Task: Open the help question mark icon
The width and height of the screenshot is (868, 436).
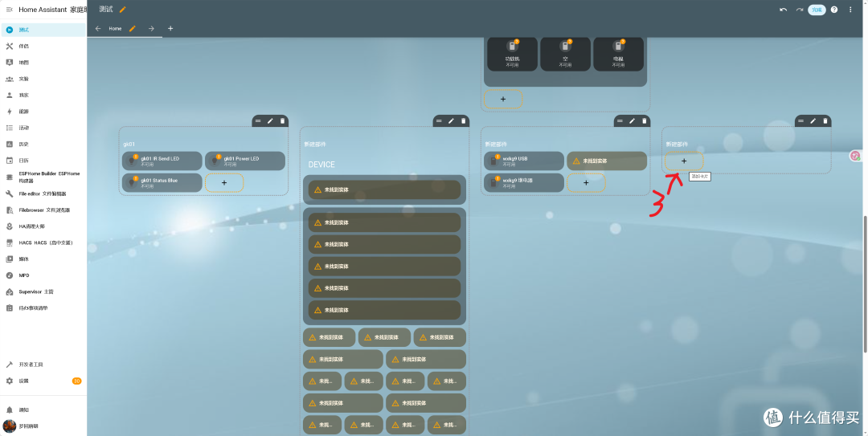Action: point(834,10)
